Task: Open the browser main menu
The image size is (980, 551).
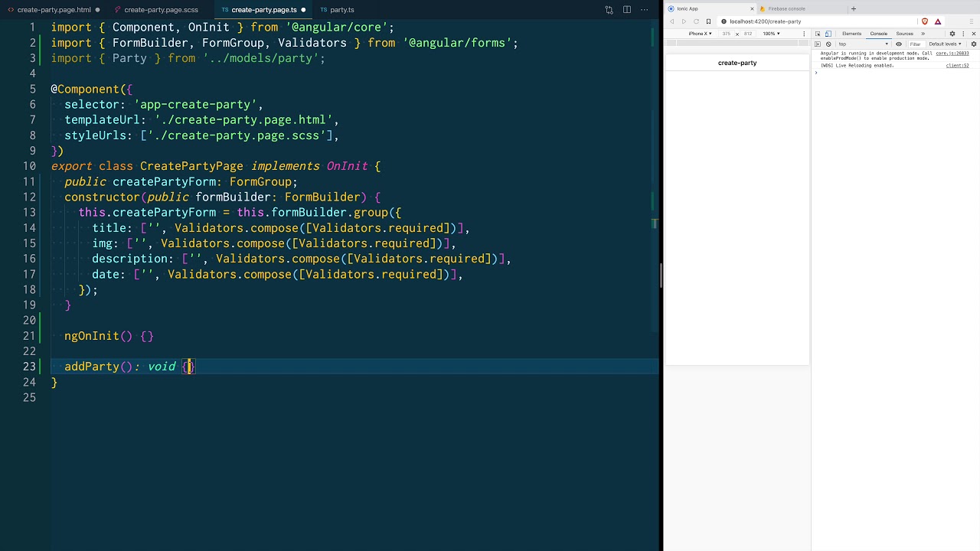Action: tap(972, 21)
